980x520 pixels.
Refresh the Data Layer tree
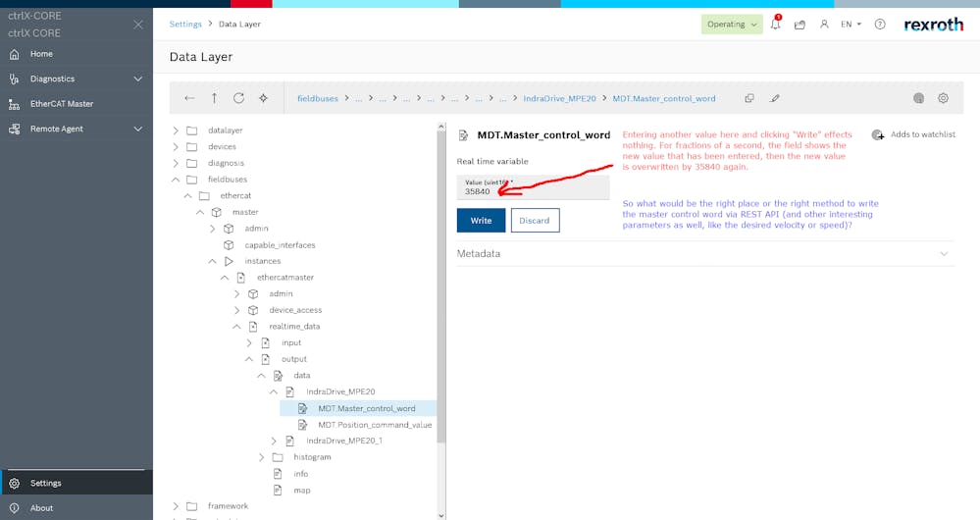point(238,98)
